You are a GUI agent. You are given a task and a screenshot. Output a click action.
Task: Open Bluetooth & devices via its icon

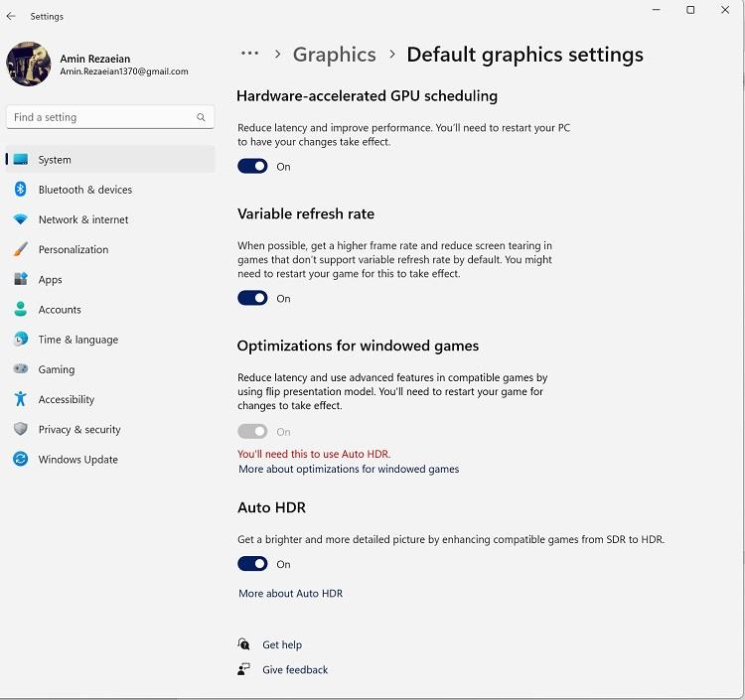[x=21, y=190]
